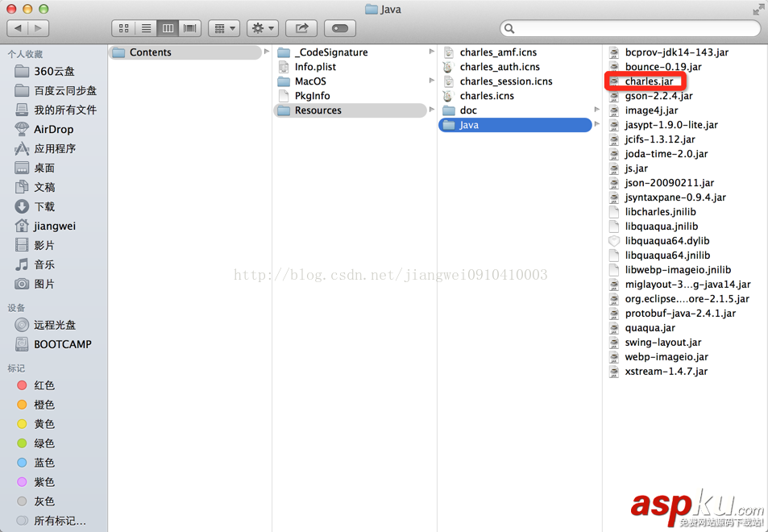This screenshot has width=768, height=532.
Task: Go forward with the right arrow button
Action: [x=39, y=28]
